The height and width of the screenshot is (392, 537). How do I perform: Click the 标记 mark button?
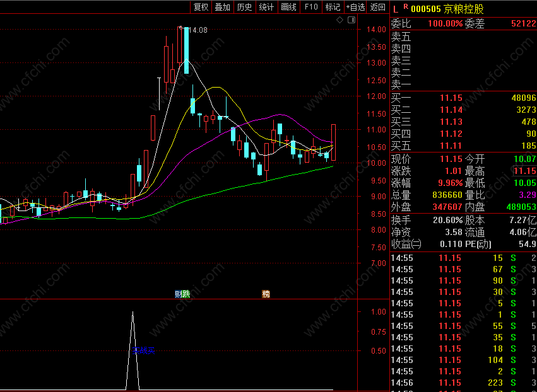(333, 7)
